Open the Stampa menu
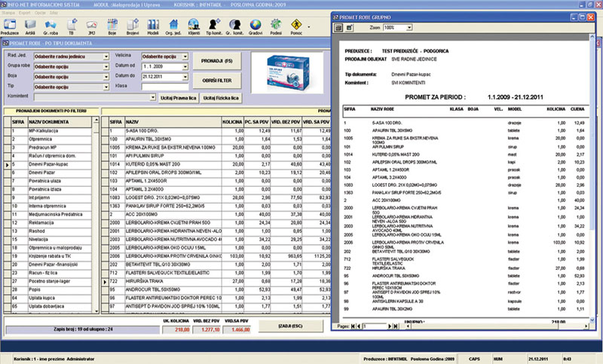Screen dimensions: 603x364 click(x=8, y=13)
